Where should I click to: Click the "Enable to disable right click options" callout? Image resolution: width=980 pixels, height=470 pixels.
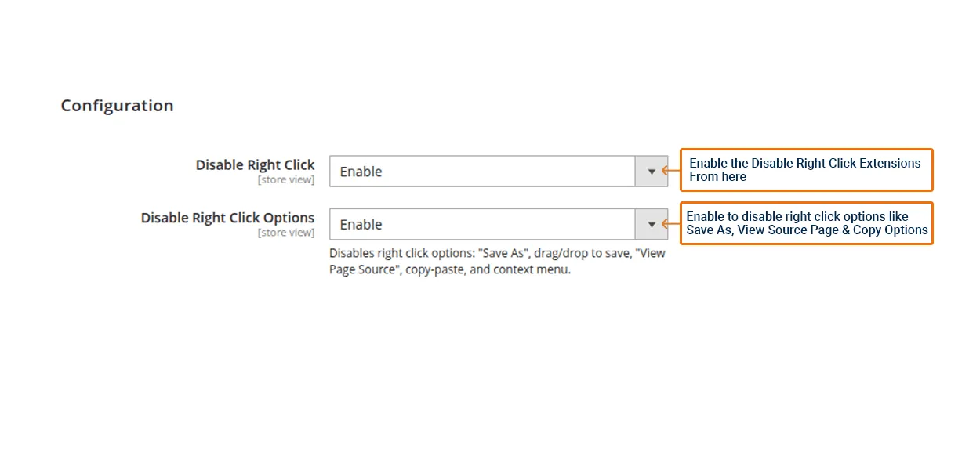click(806, 223)
